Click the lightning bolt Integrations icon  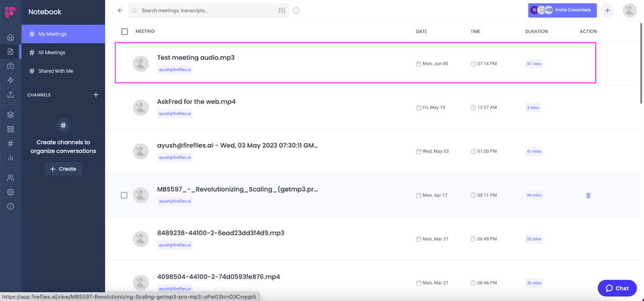tap(11, 80)
